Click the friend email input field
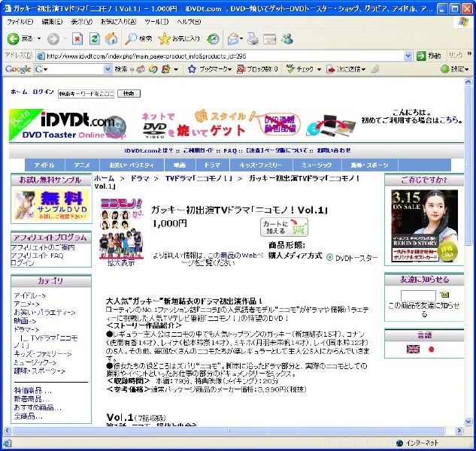This screenshot has height=451, width=476. tap(418, 295)
